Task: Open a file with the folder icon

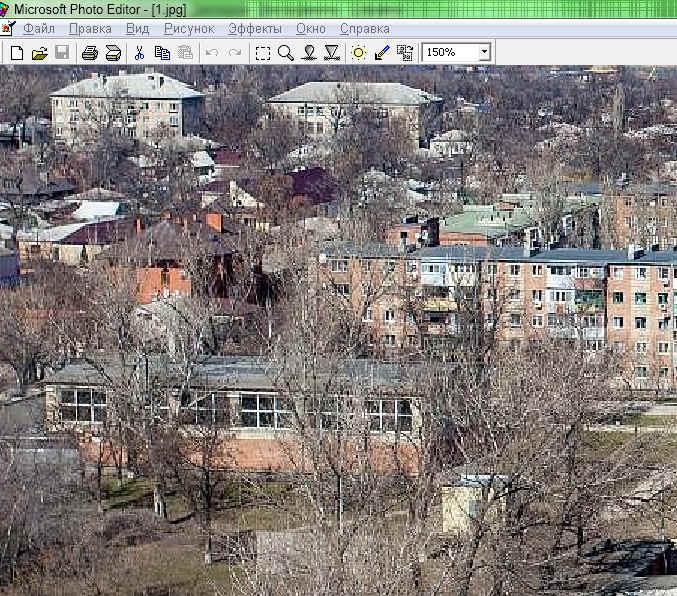Action: click(x=39, y=53)
